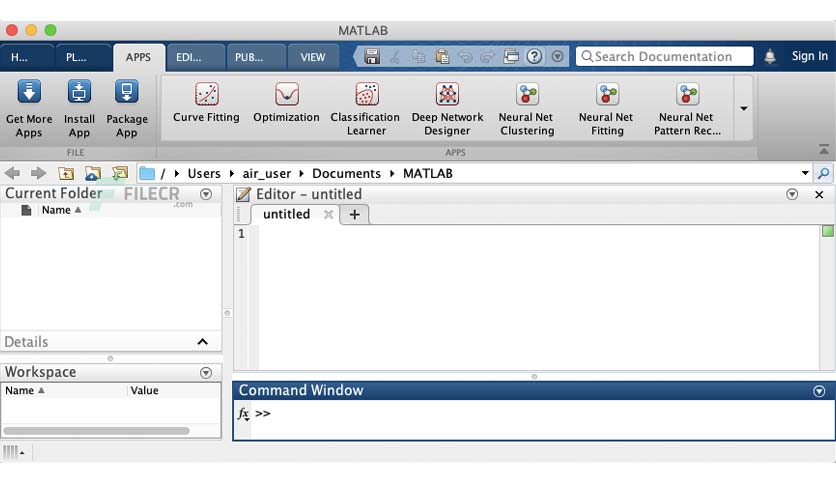Click the Workspace Value column header
Screen dimensions: 836x484
pyautogui.click(x=144, y=391)
